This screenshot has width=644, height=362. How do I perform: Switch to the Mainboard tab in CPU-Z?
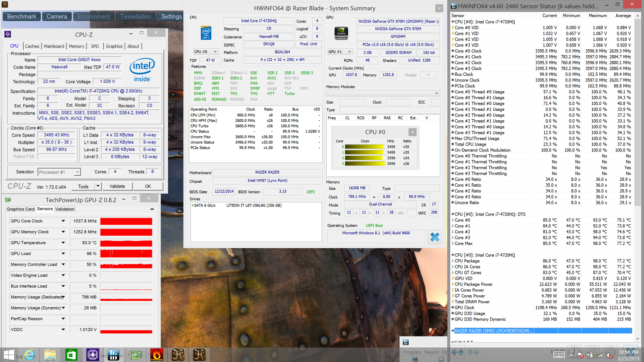click(54, 46)
